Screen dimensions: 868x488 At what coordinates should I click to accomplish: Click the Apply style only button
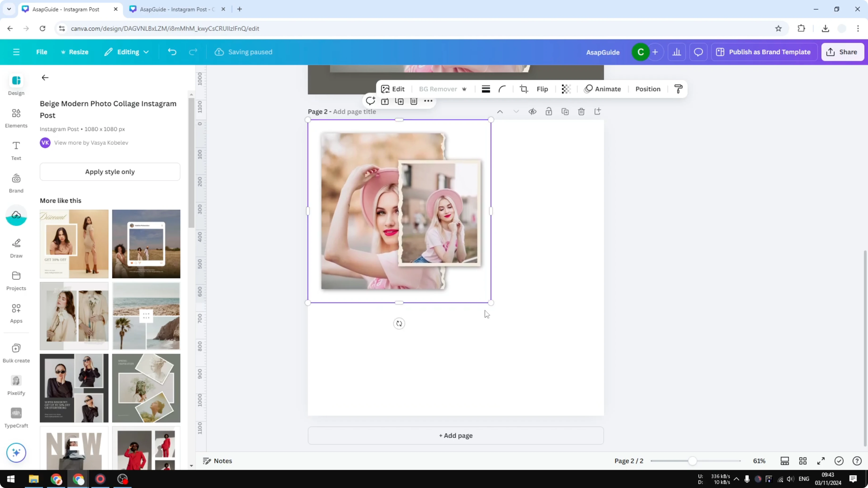point(110,171)
